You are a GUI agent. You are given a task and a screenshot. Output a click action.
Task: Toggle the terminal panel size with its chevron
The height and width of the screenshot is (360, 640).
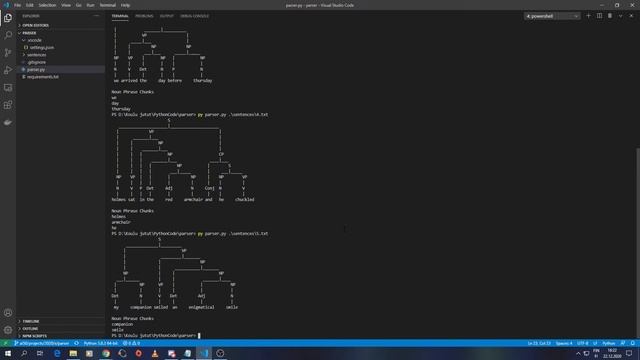coord(620,16)
